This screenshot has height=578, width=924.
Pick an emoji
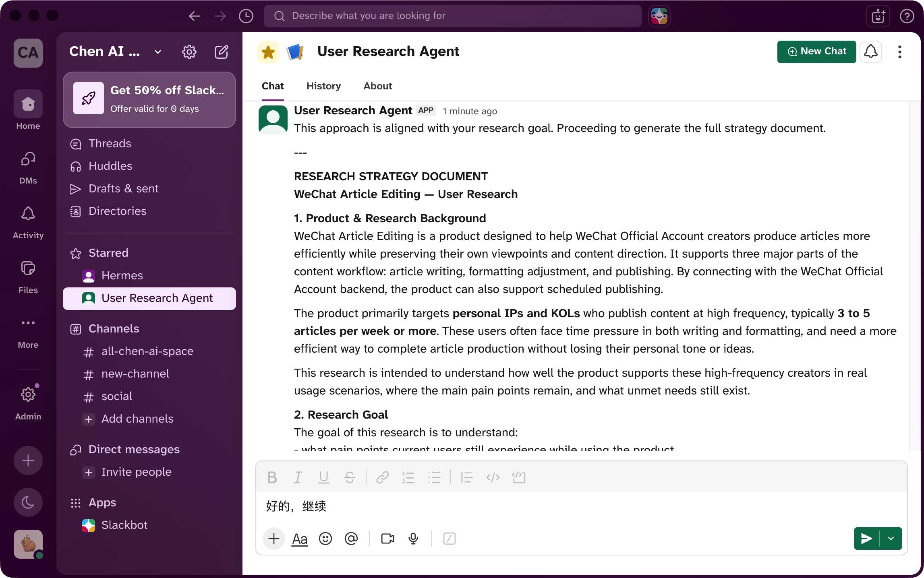coord(325,539)
